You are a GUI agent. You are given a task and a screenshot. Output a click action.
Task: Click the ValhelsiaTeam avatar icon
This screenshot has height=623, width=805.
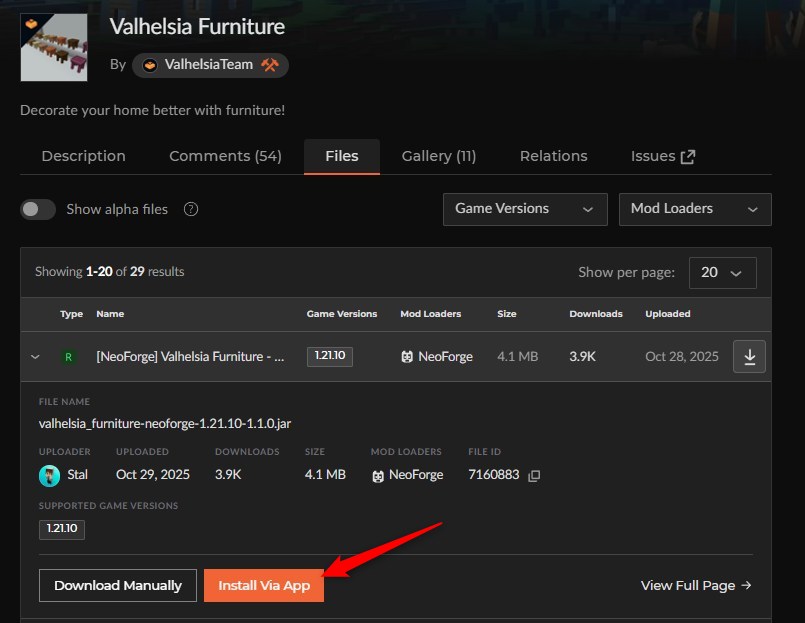(x=150, y=65)
